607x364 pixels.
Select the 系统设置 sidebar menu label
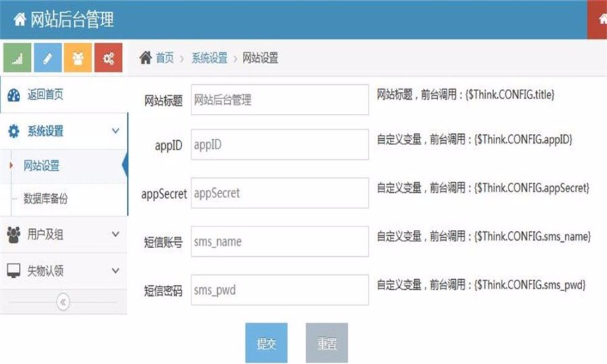point(45,131)
